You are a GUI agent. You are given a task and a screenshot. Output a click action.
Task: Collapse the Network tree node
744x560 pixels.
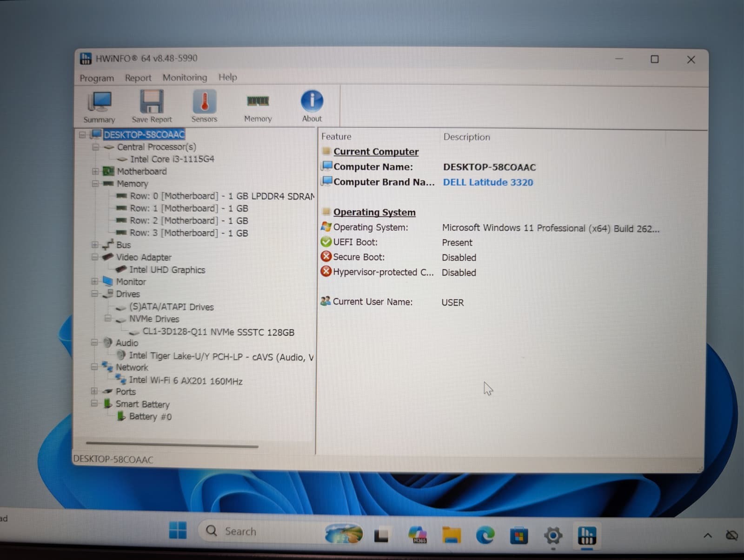tap(94, 367)
